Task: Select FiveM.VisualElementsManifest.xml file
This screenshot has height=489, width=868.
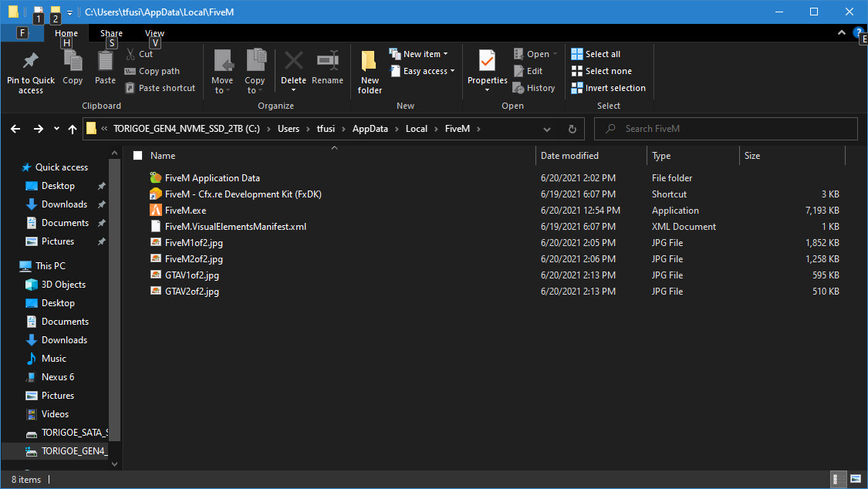Action: [235, 227]
